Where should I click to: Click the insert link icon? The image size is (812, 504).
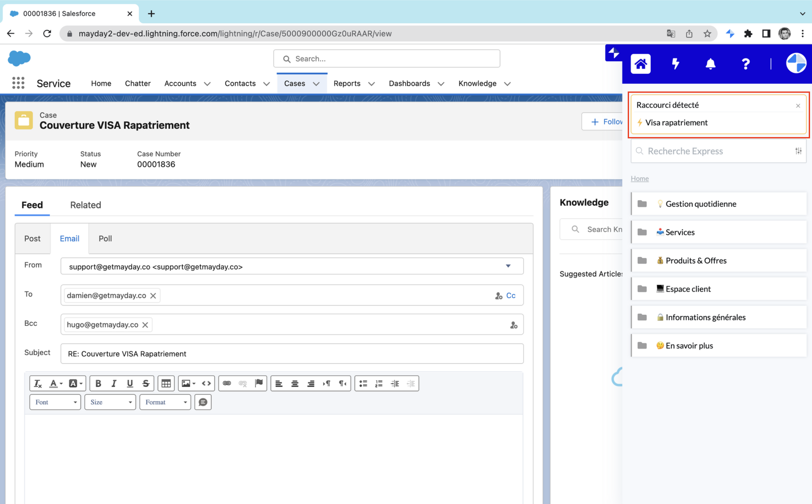coord(227,383)
